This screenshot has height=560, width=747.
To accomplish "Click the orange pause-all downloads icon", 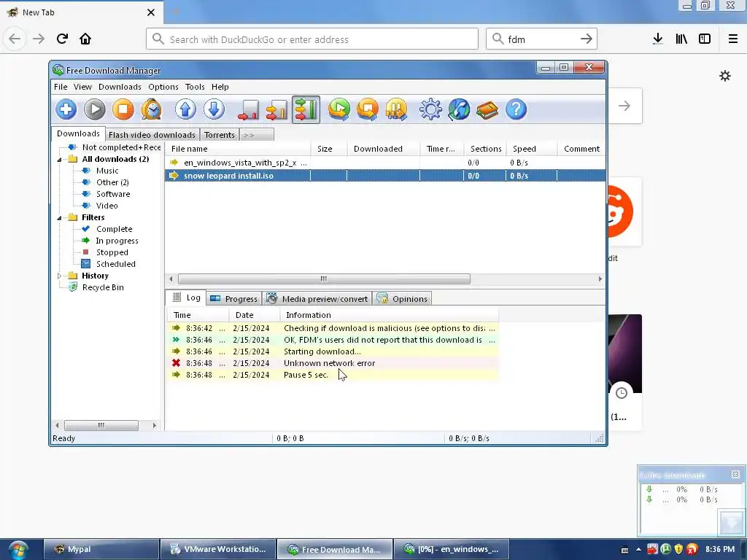I will coord(396,109).
